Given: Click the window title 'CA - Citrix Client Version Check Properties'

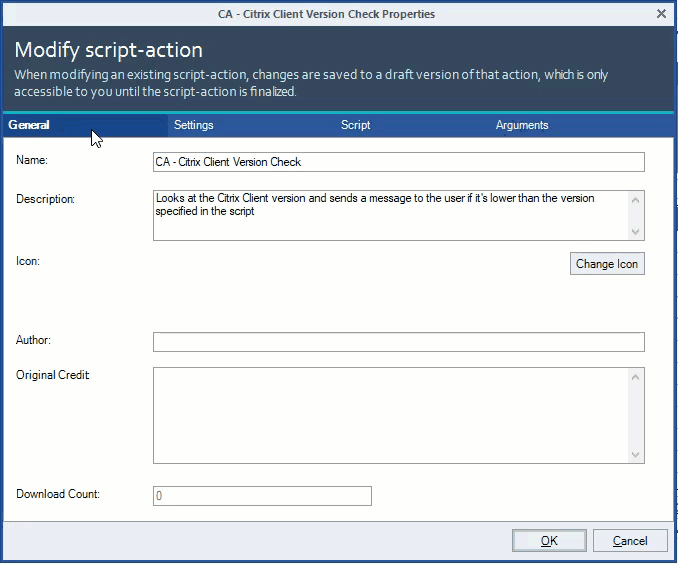Looking at the screenshot, I should (x=326, y=14).
